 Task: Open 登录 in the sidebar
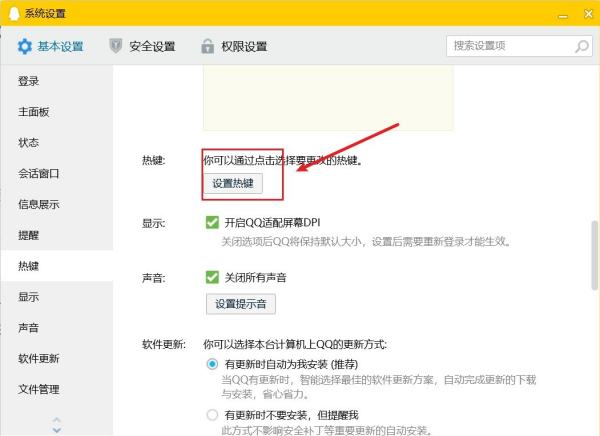pos(57,81)
